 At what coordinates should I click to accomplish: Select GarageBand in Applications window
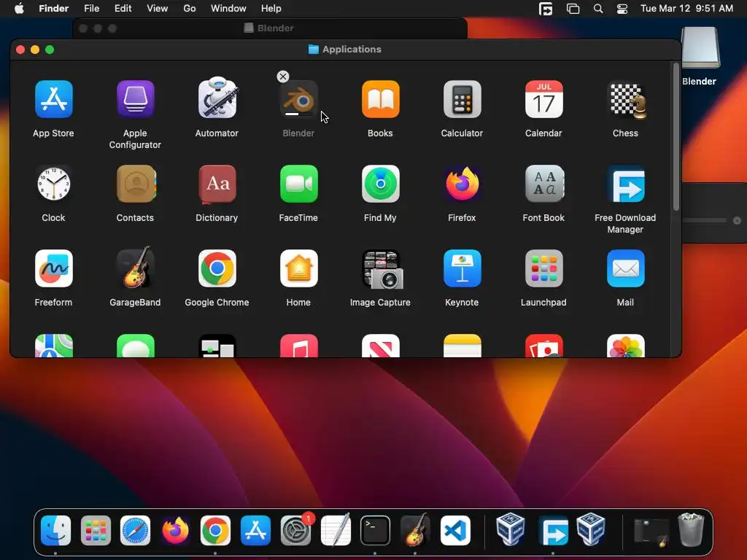point(135,267)
